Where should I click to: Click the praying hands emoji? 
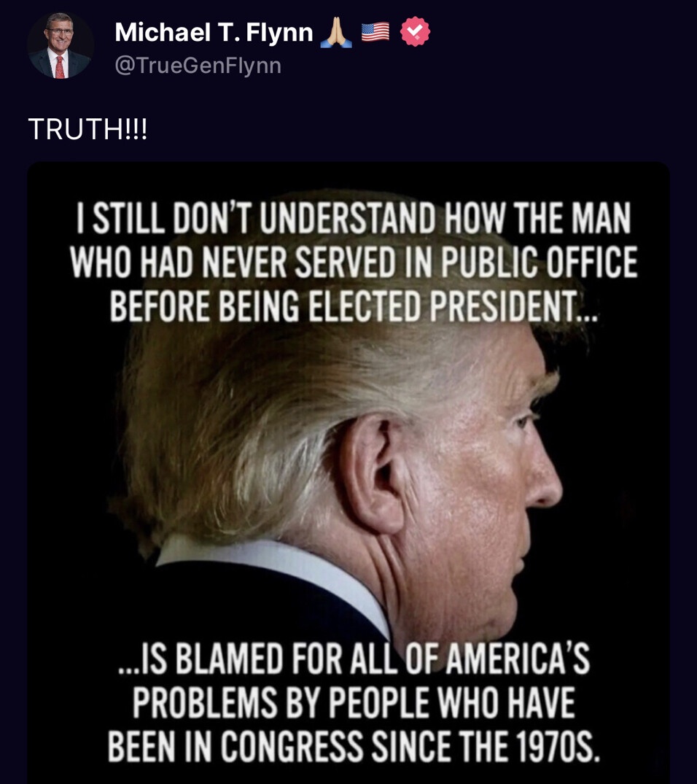click(337, 33)
